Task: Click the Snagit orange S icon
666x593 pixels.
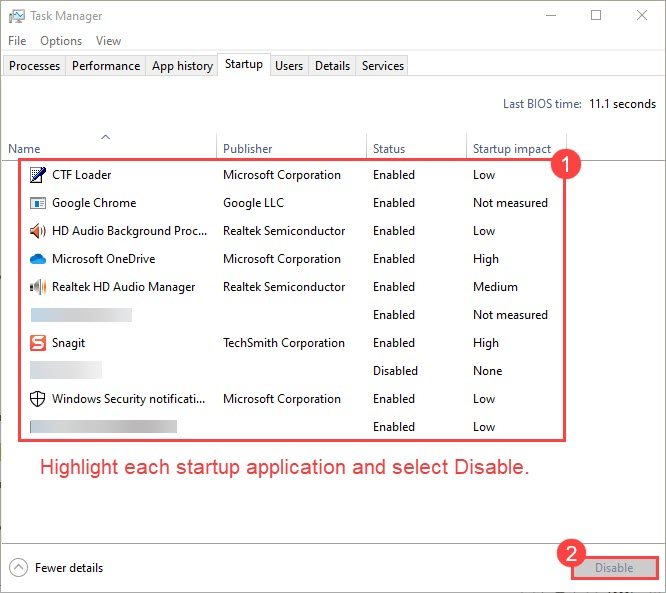Action: [x=38, y=343]
